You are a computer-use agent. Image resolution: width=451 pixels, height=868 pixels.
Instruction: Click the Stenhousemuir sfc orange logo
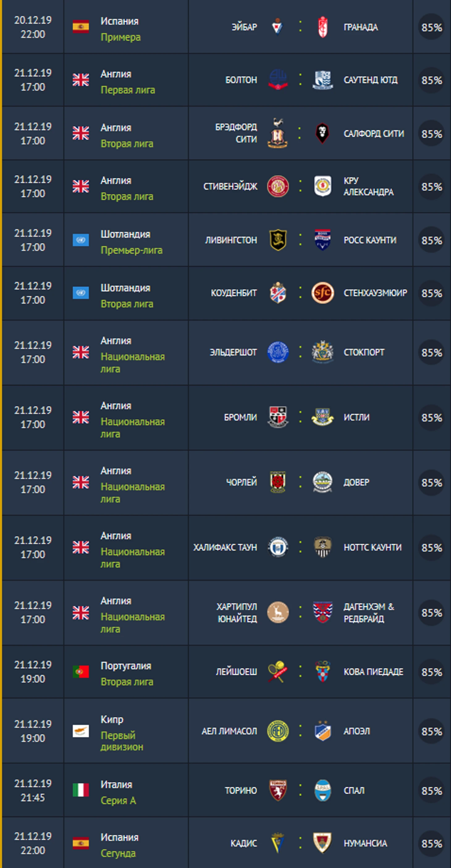point(322,293)
